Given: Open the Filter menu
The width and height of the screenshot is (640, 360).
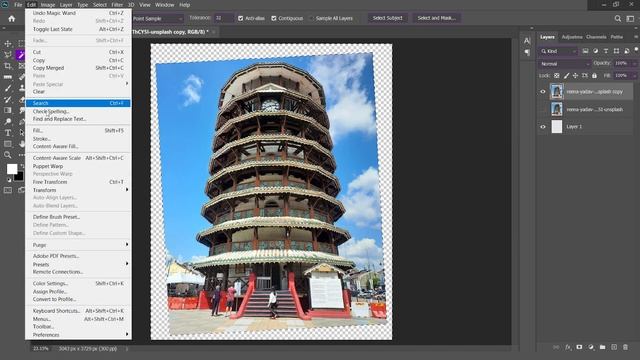Looking at the screenshot, I should click(117, 5).
